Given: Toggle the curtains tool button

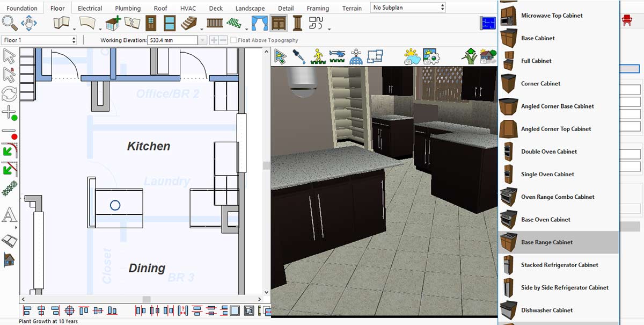Looking at the screenshot, I should tap(260, 23).
